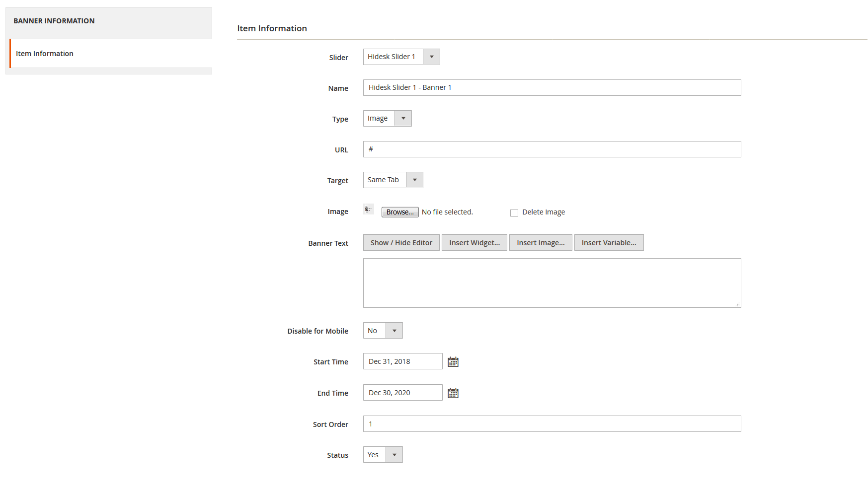The image size is (868, 491).
Task: Open the Status dropdown showing Yes
Action: coord(383,455)
